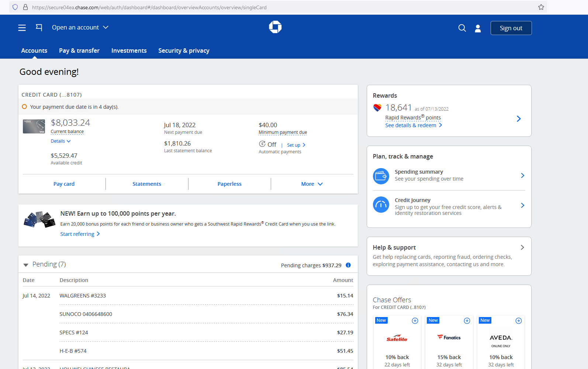Image resolution: width=588 pixels, height=369 pixels.
Task: Click the flag notifications icon
Action: pos(39,27)
